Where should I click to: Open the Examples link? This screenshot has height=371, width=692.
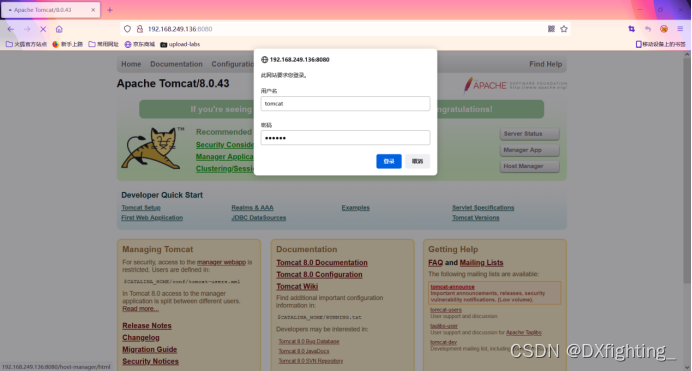(x=355, y=208)
